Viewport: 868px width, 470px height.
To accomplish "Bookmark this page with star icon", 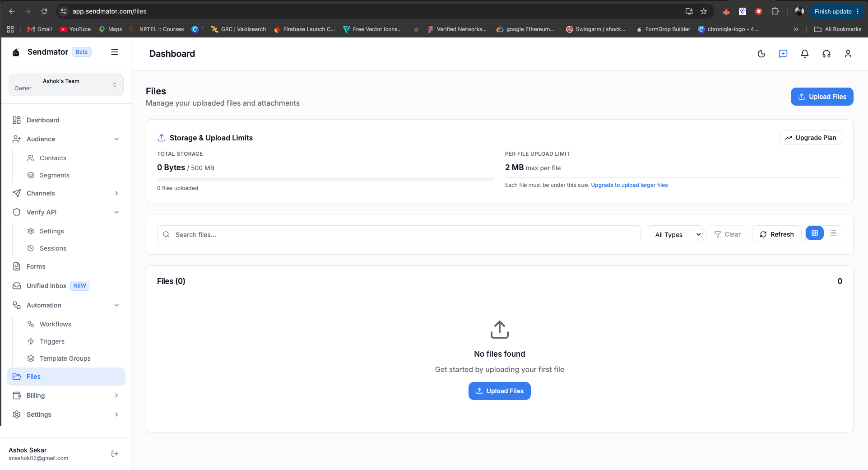I will [x=704, y=11].
